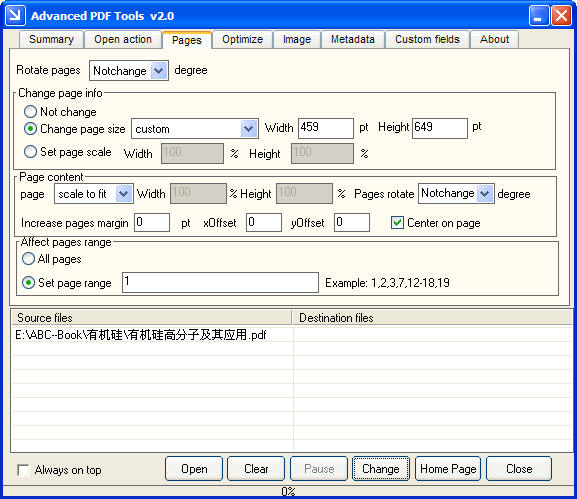Screen dimensions: 577x499
Task: Click the Change button
Action: (x=381, y=469)
